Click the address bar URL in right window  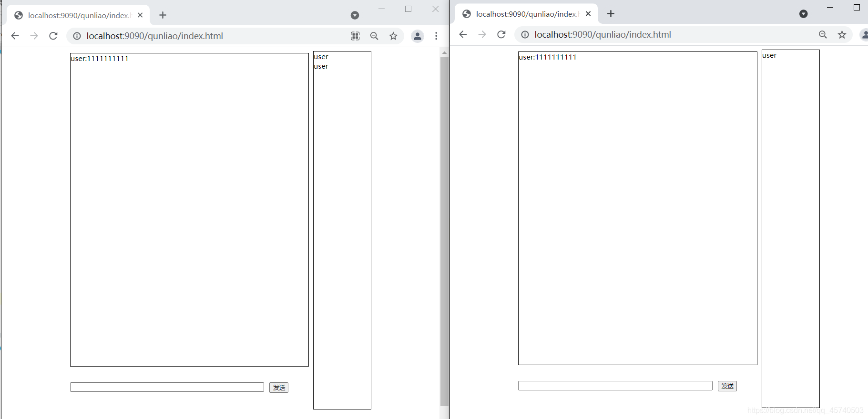pos(602,34)
